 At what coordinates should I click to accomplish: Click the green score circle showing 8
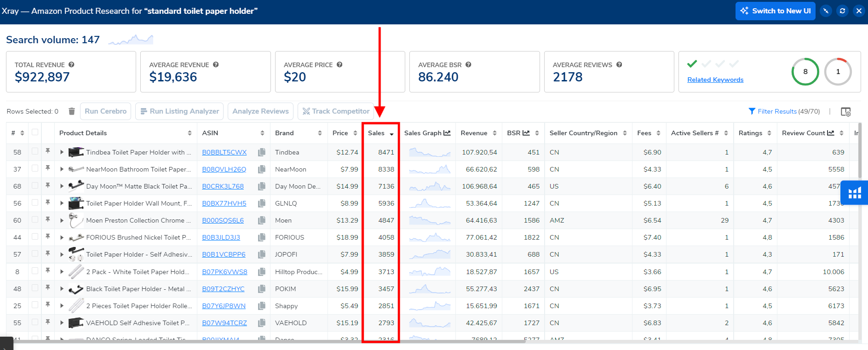[x=805, y=71]
